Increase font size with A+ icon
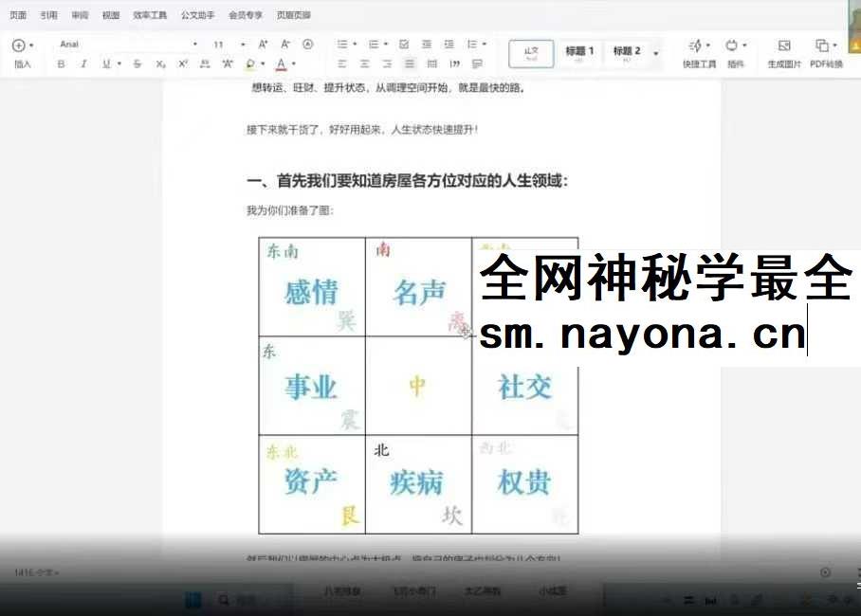 tap(263, 44)
